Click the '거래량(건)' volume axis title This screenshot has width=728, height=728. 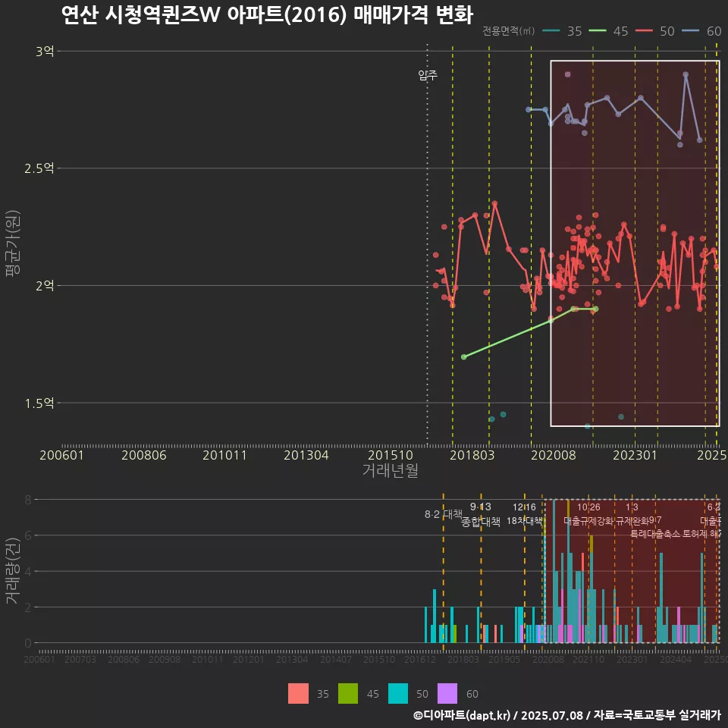pyautogui.click(x=13, y=571)
